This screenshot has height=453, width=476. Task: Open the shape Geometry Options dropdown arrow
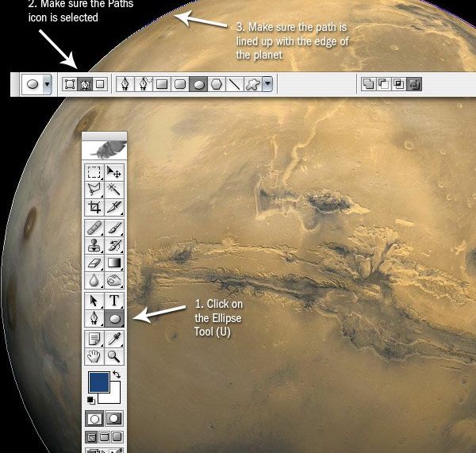point(267,84)
